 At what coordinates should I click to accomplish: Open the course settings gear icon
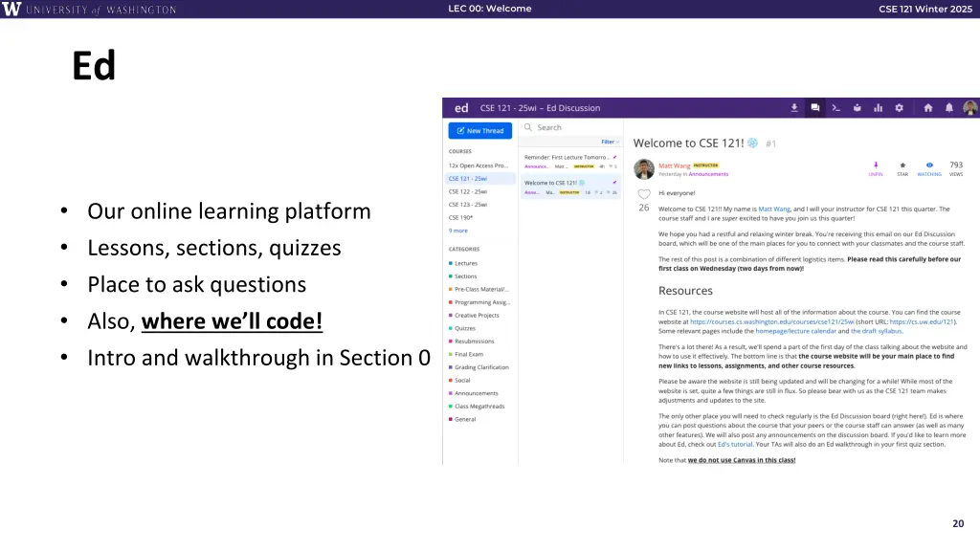tap(899, 108)
